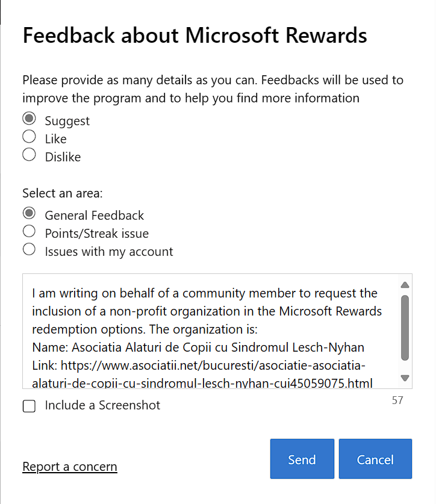This screenshot has width=436, height=504.
Task: Select the General Feedback area
Action: 29,213
